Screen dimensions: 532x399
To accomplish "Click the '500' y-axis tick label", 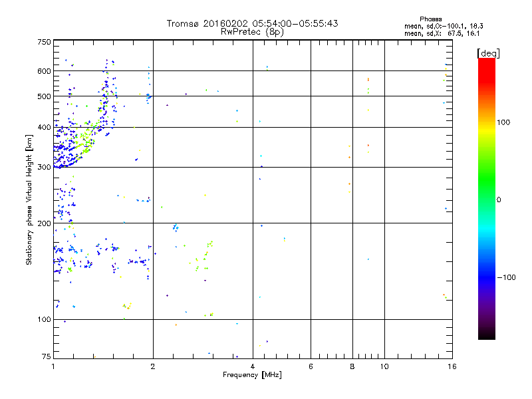I will click(x=44, y=96).
